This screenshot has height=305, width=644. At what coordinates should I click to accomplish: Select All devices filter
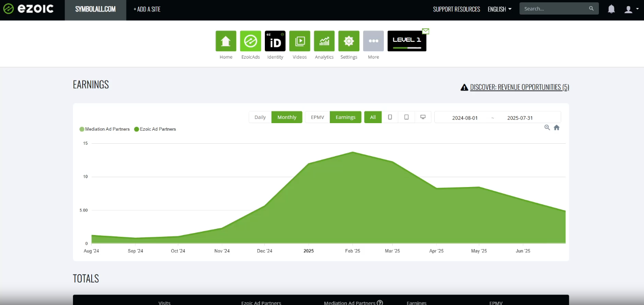point(373,117)
